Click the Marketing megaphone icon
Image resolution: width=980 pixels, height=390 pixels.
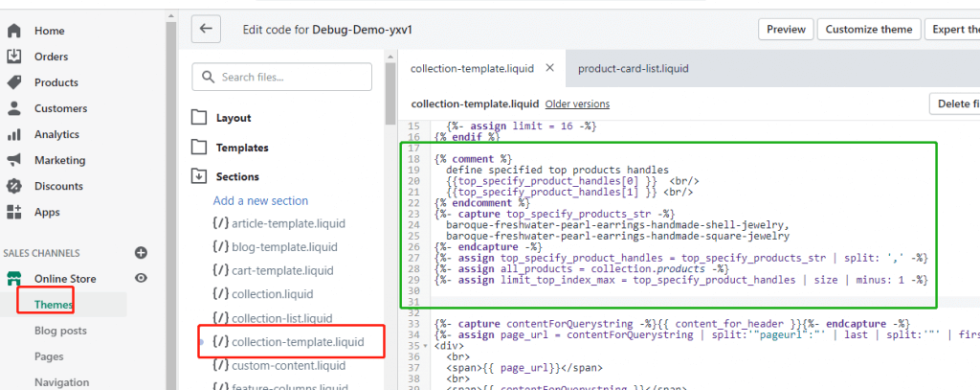[x=14, y=160]
